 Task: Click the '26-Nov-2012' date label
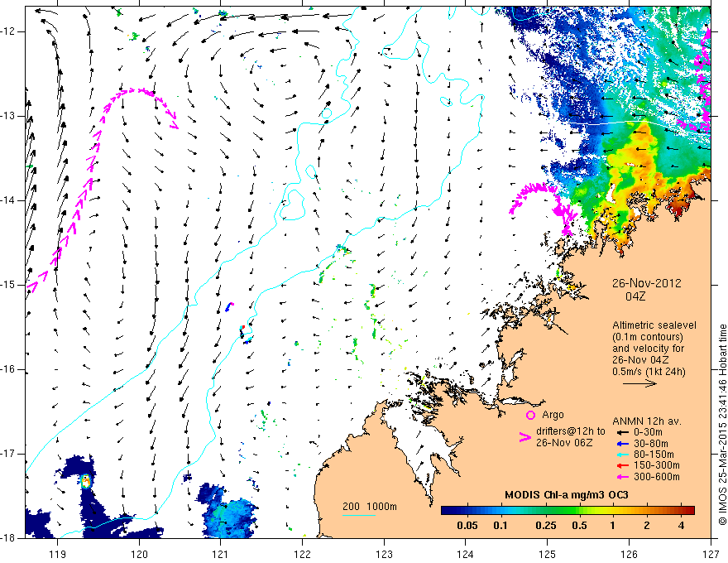pyautogui.click(x=646, y=283)
